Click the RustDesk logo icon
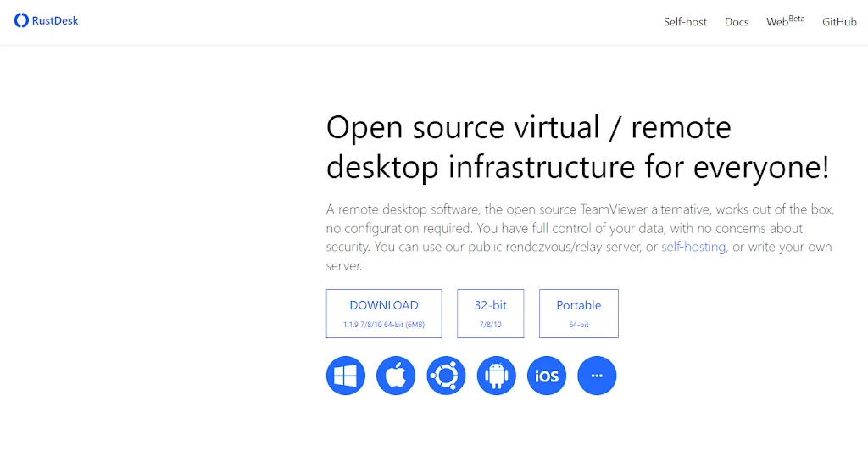 tap(21, 20)
